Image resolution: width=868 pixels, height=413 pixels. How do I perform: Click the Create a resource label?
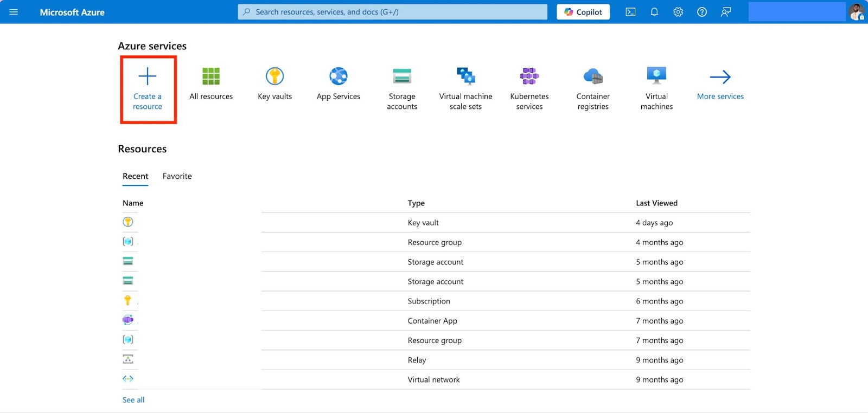pyautogui.click(x=148, y=101)
